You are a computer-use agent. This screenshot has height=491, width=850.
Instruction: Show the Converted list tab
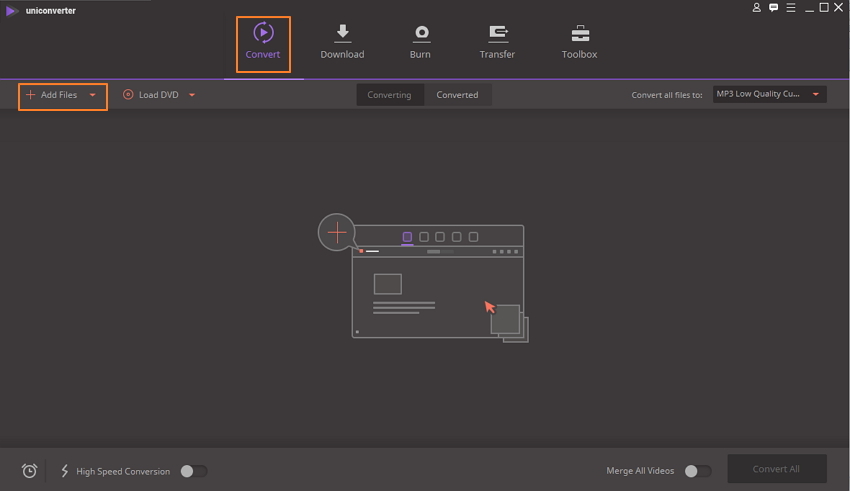coord(458,95)
